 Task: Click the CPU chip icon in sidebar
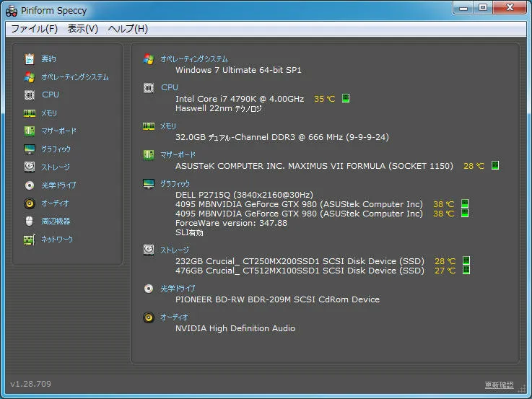point(30,95)
